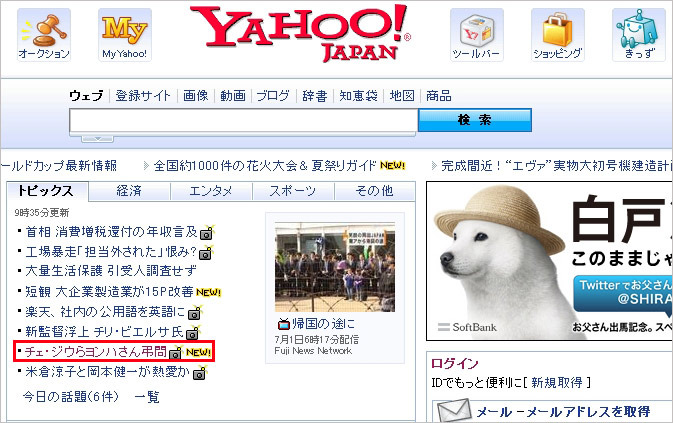This screenshot has height=423, width=673.
Task: Select the 画像 search category
Action: (196, 96)
